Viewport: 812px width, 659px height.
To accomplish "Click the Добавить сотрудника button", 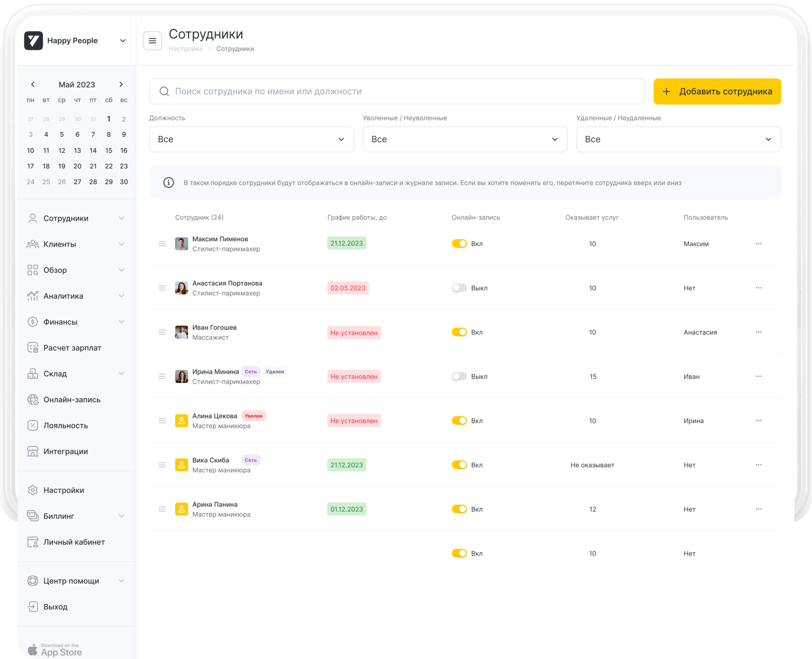I will click(717, 91).
